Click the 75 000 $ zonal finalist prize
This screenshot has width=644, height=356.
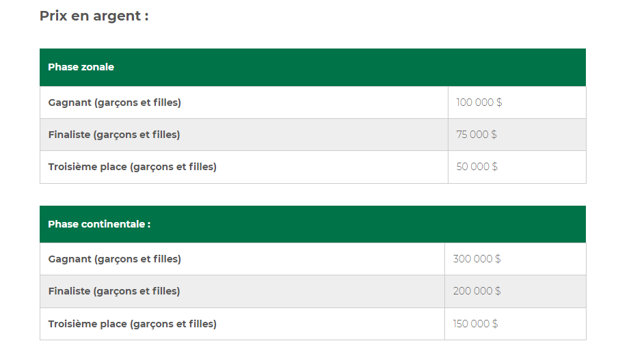tap(477, 135)
